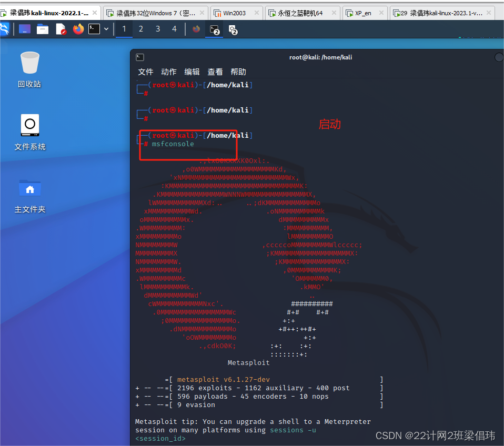The width and height of the screenshot is (504, 446).
Task: Click the msfconsole command text
Action: click(x=173, y=144)
